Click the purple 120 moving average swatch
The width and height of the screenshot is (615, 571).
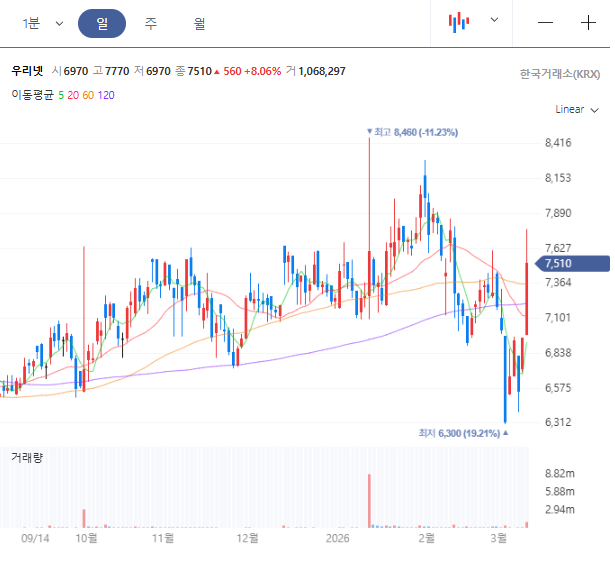[x=106, y=95]
